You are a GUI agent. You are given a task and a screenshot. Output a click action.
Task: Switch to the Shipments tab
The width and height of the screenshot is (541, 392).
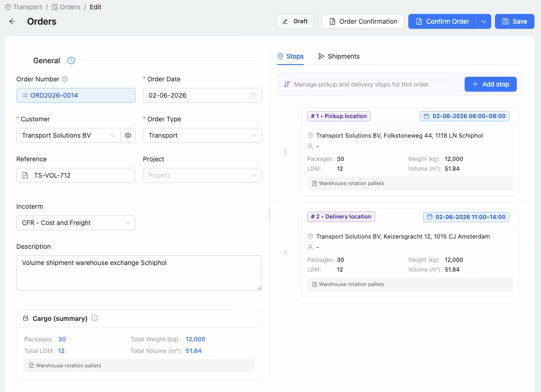point(339,56)
